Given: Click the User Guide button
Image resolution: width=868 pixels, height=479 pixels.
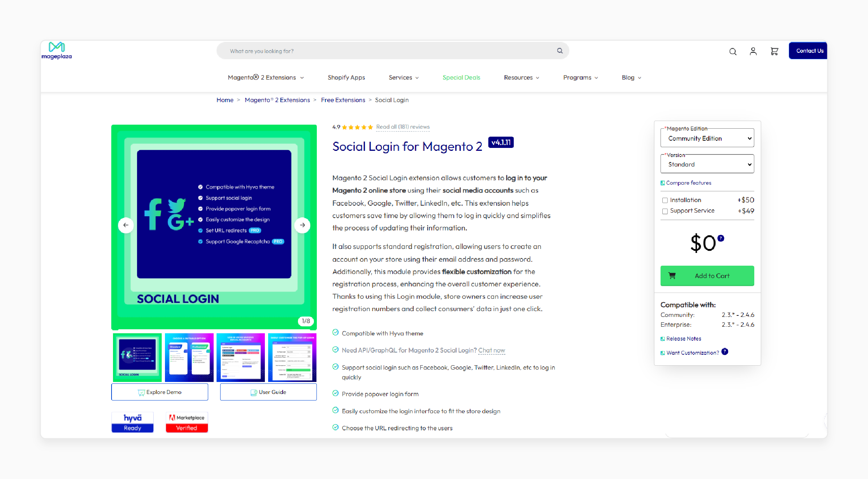Looking at the screenshot, I should pyautogui.click(x=268, y=392).
